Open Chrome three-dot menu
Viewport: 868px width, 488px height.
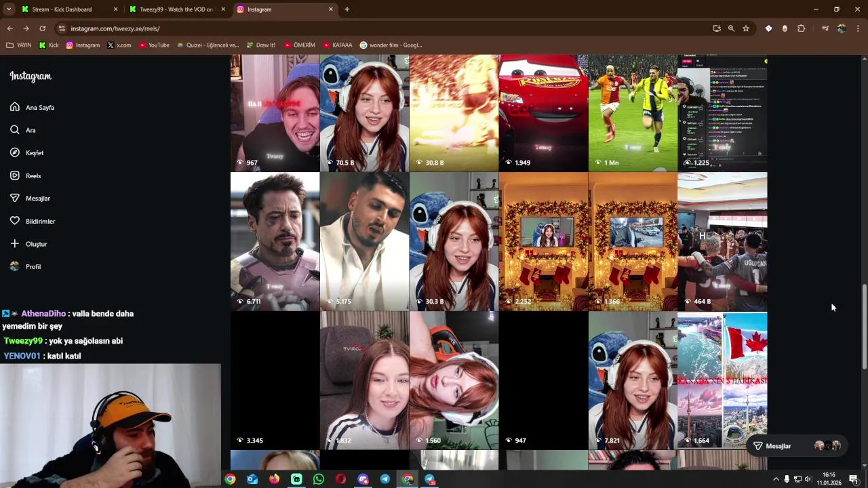tap(858, 28)
